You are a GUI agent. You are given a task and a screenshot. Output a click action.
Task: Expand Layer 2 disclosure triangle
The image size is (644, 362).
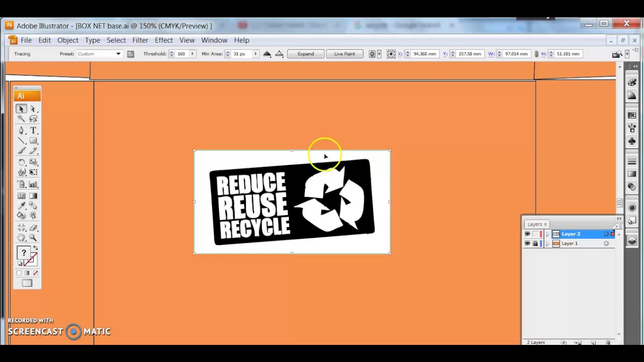[x=547, y=234]
